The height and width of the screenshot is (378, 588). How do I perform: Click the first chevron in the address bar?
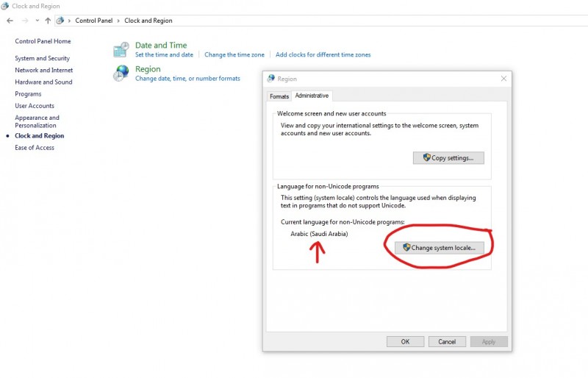click(x=69, y=21)
